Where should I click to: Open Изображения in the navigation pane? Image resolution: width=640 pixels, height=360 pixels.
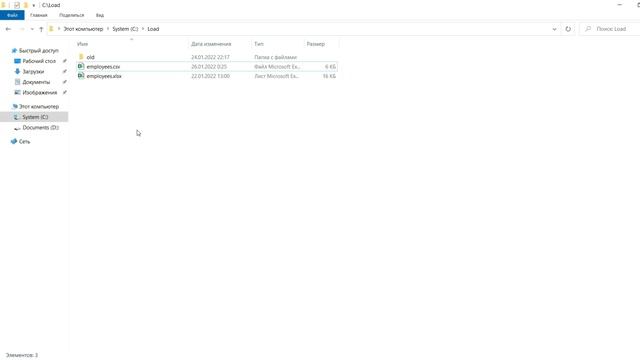click(40, 93)
